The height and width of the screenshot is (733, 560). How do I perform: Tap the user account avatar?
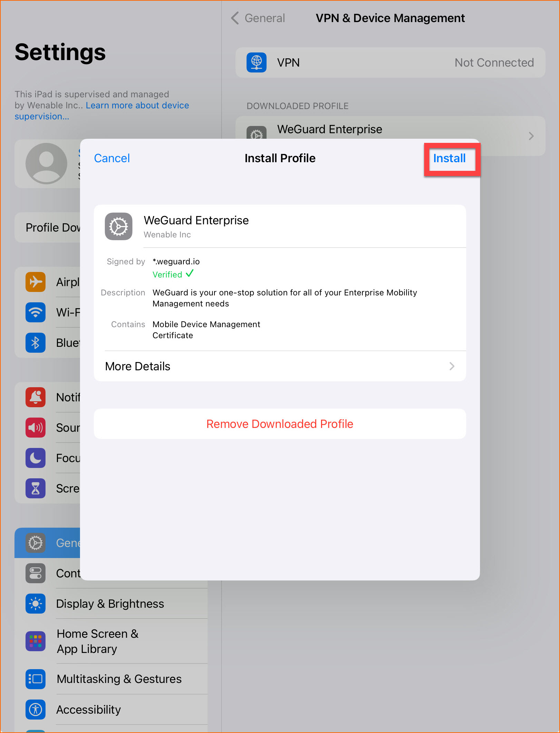tap(46, 164)
